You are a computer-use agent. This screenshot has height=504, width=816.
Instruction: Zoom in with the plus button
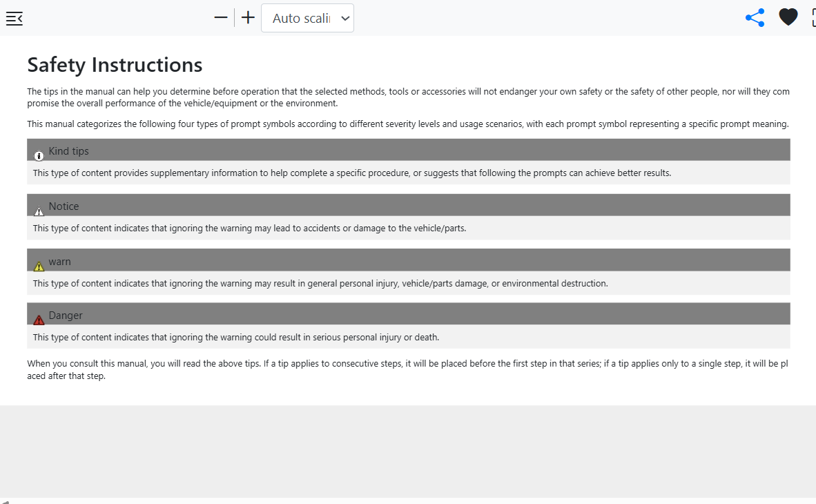249,18
